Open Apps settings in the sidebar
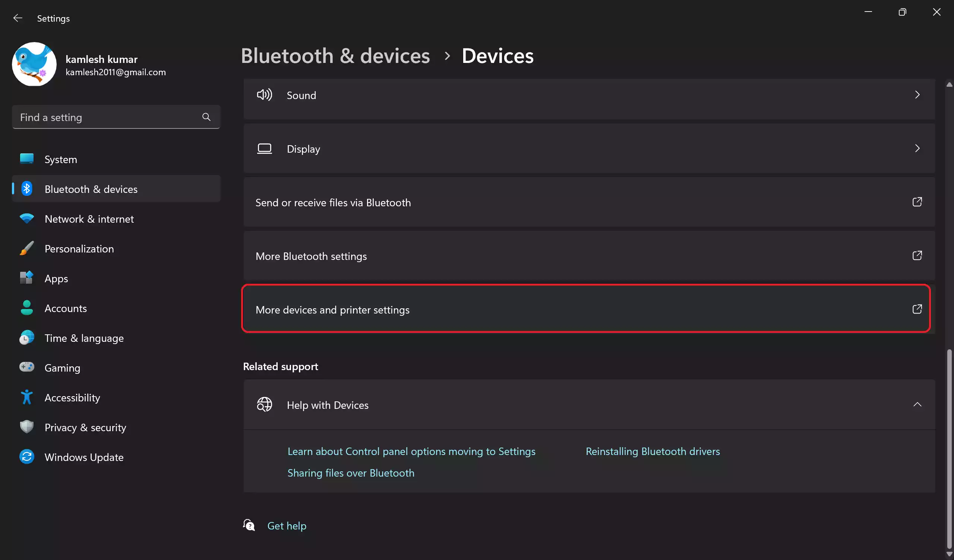 tap(116, 279)
